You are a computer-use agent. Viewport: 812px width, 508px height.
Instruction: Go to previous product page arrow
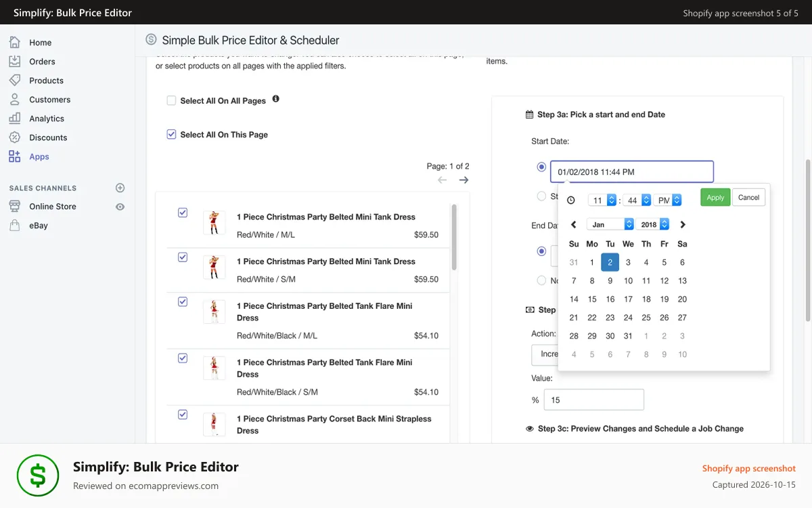(x=442, y=179)
